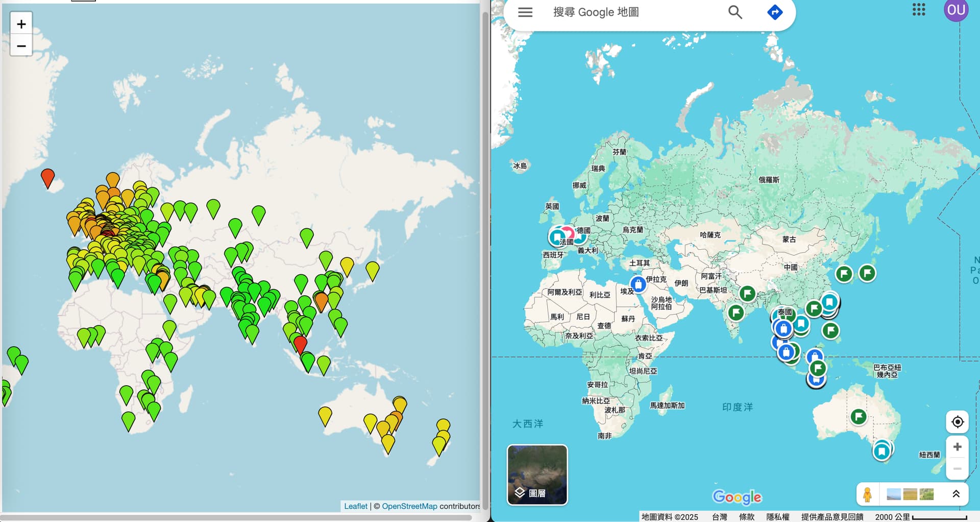Screen dimensions: 980x522
Task: Zoom in on the Leaflet map
Action: click(21, 24)
